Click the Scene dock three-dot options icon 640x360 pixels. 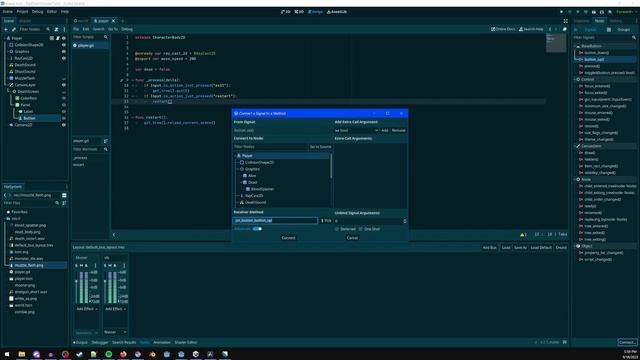pos(64,29)
